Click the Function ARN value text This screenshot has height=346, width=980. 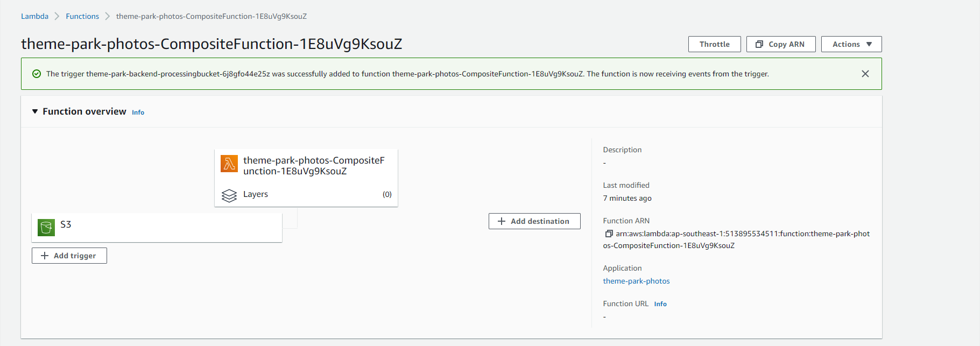click(736, 239)
